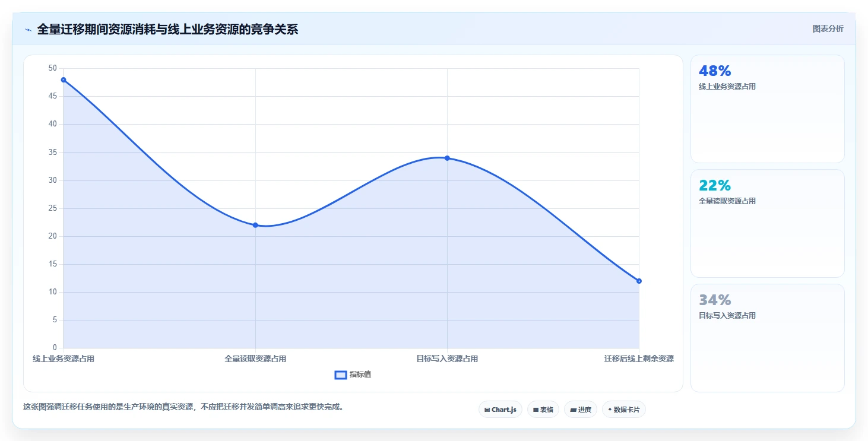Click x-axis label 线上业务资源占用
The image size is (868, 441).
pyautogui.click(x=64, y=358)
